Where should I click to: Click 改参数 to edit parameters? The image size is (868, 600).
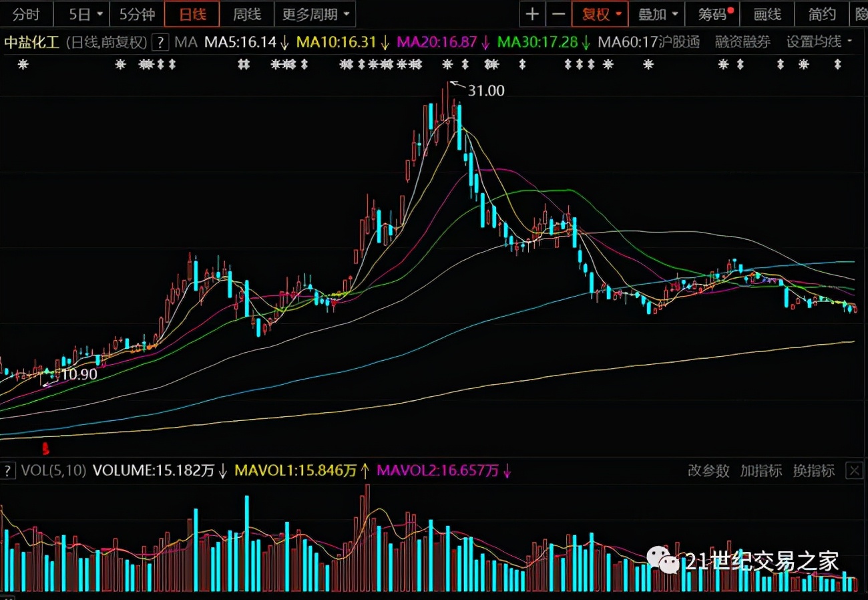point(708,470)
